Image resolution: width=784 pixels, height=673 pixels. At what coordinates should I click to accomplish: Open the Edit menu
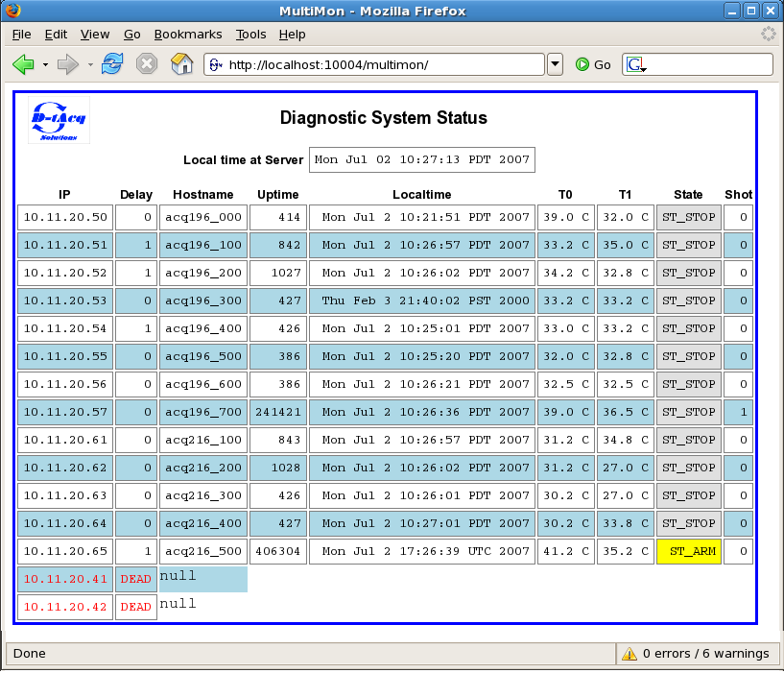[56, 35]
